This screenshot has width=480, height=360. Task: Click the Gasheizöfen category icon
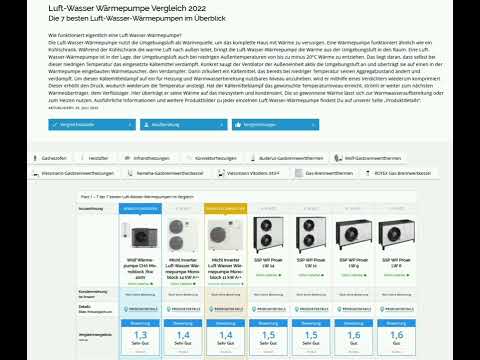(35, 158)
